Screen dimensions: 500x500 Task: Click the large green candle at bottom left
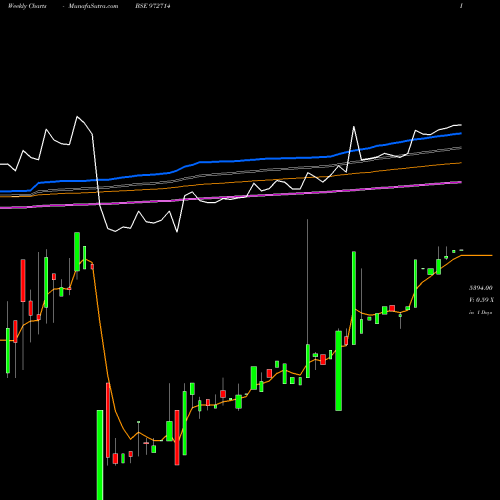[x=100, y=455]
